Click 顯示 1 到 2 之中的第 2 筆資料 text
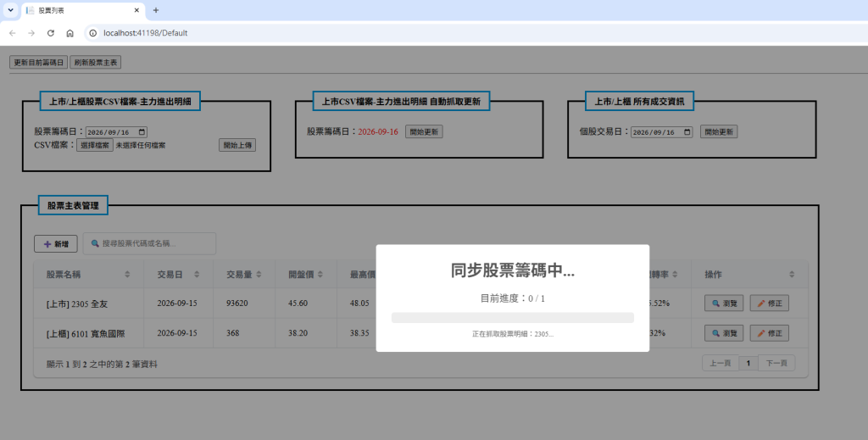Viewport: 868px width, 440px height. 102,365
